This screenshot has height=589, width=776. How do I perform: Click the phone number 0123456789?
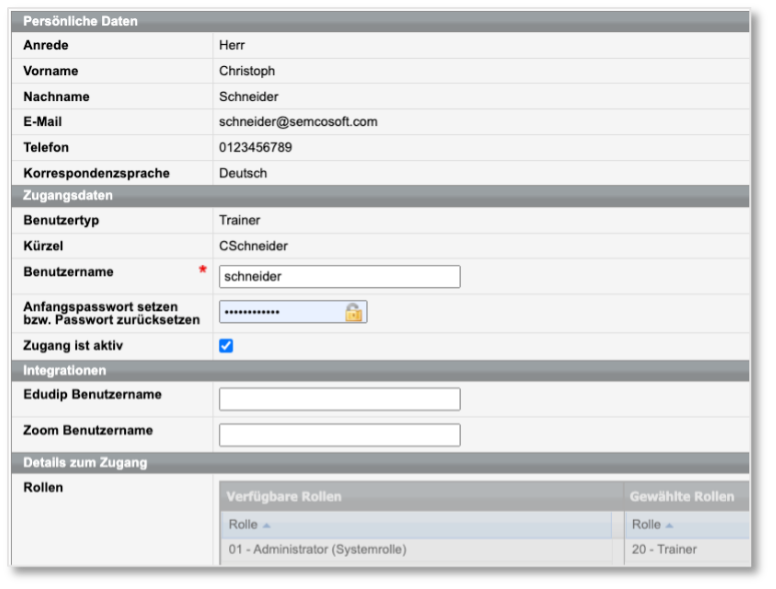[x=255, y=148]
